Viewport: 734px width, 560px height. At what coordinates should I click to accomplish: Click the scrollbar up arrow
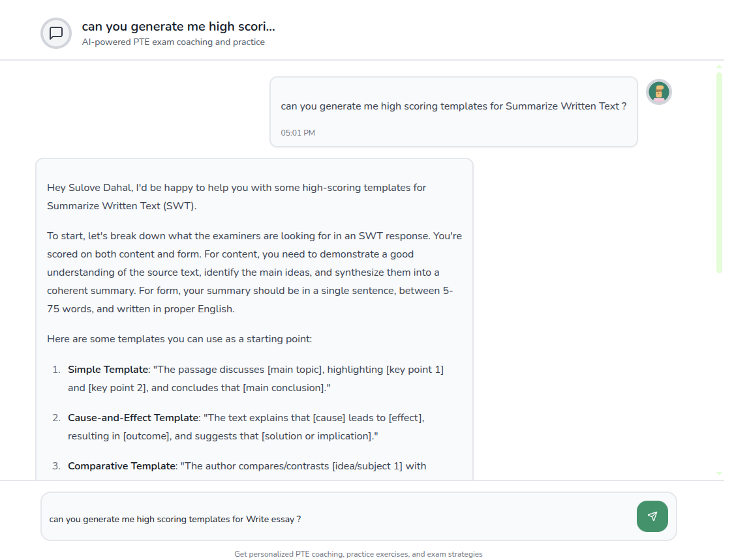click(x=719, y=66)
